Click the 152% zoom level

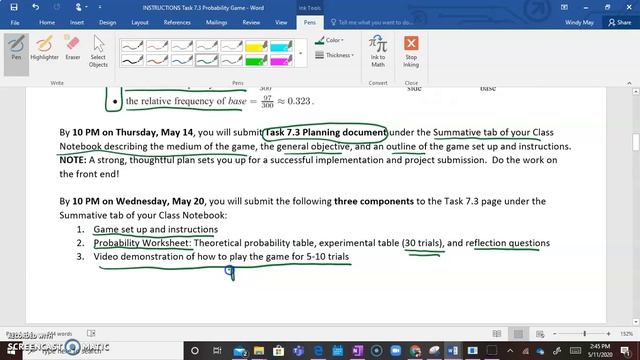pos(627,334)
